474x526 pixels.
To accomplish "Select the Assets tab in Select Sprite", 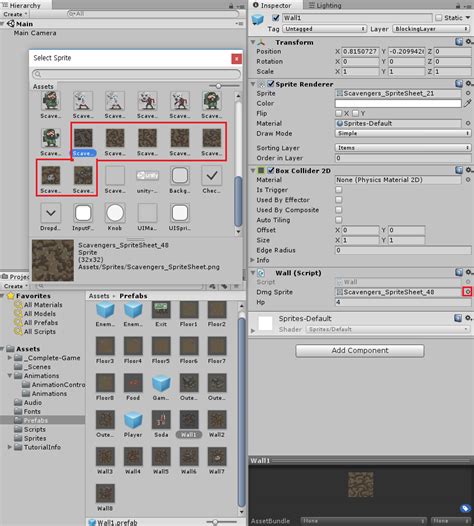I will (x=43, y=87).
